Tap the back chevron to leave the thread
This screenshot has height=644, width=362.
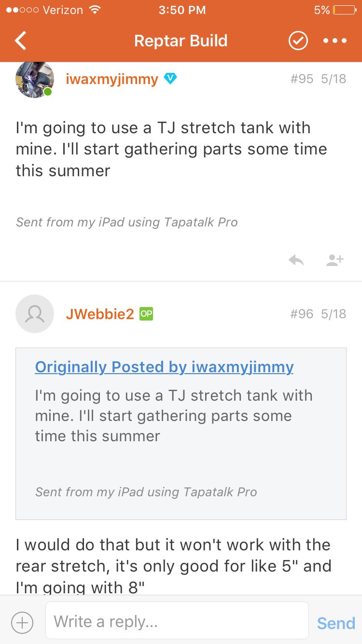pos(20,41)
